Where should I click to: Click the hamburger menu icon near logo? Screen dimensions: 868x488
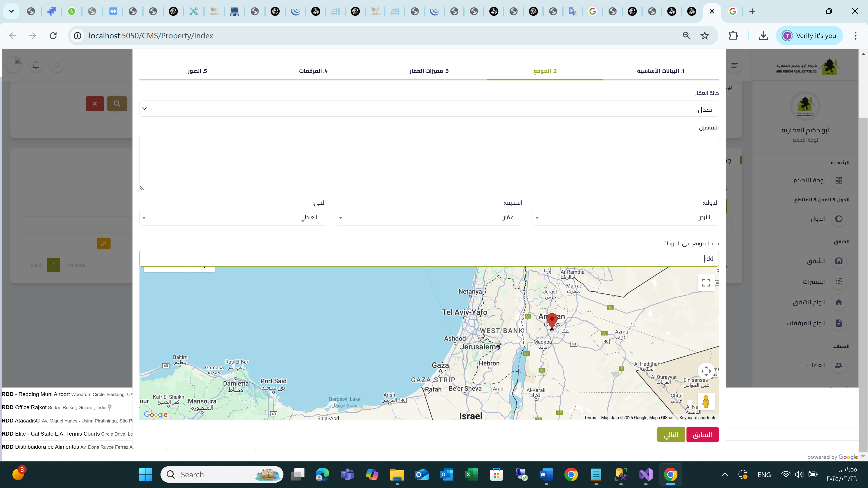735,65
